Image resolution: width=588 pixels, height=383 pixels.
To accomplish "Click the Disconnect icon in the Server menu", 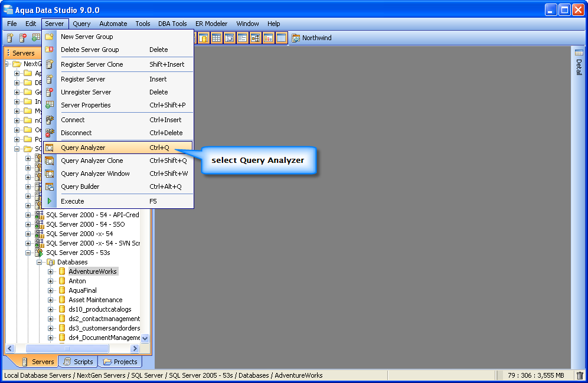I will pyautogui.click(x=50, y=133).
